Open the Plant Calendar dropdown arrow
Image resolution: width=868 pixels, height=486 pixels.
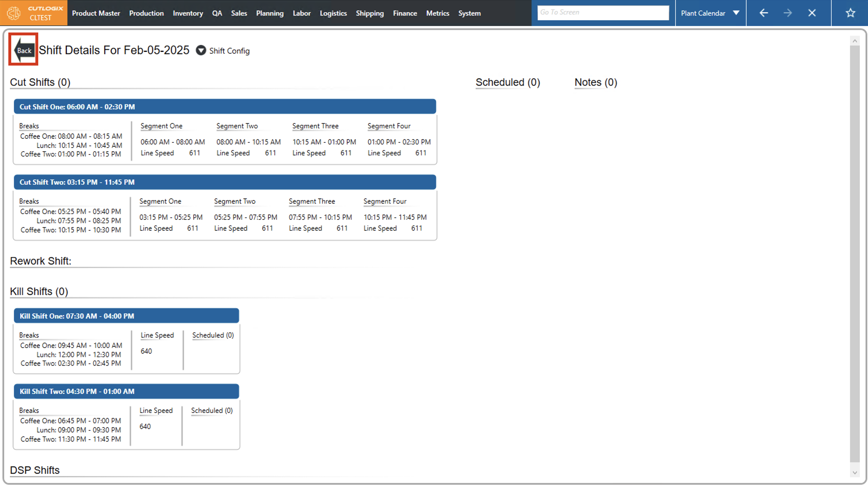point(736,13)
